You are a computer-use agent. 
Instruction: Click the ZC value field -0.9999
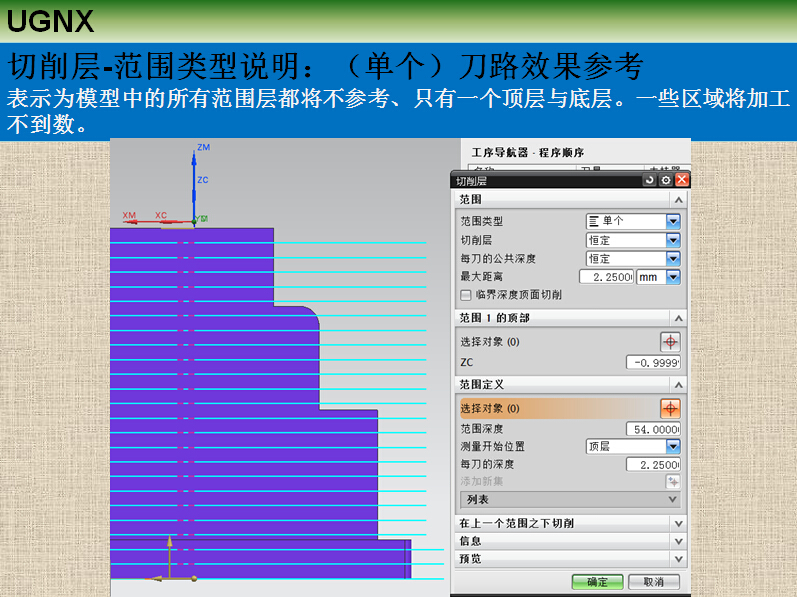click(653, 362)
